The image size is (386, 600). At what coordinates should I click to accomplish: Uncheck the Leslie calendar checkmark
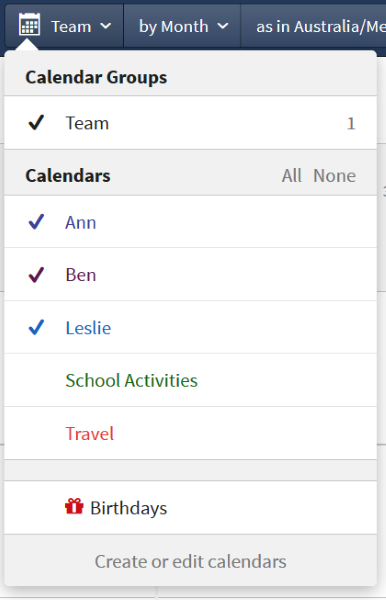point(36,328)
